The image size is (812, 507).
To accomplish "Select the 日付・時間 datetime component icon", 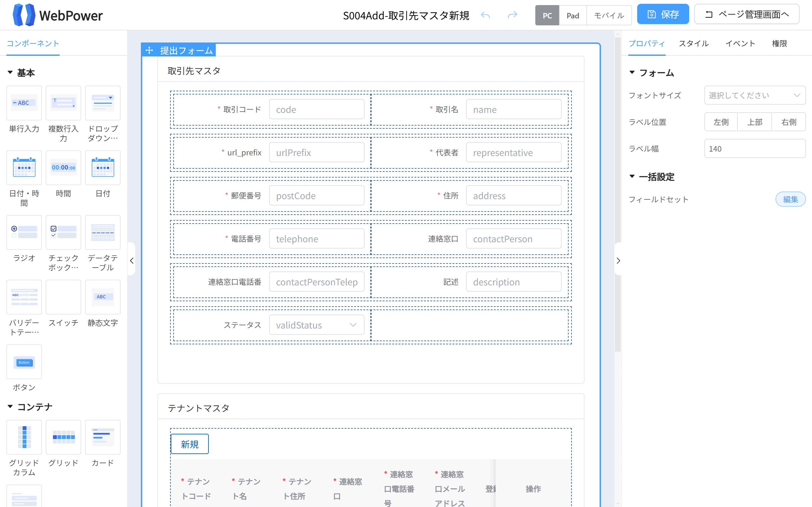I will (24, 168).
